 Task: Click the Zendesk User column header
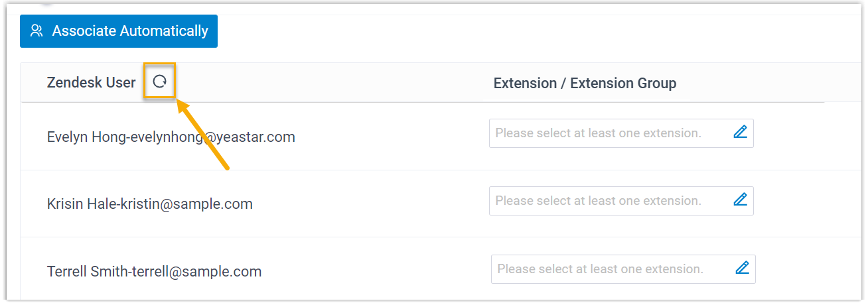[91, 83]
